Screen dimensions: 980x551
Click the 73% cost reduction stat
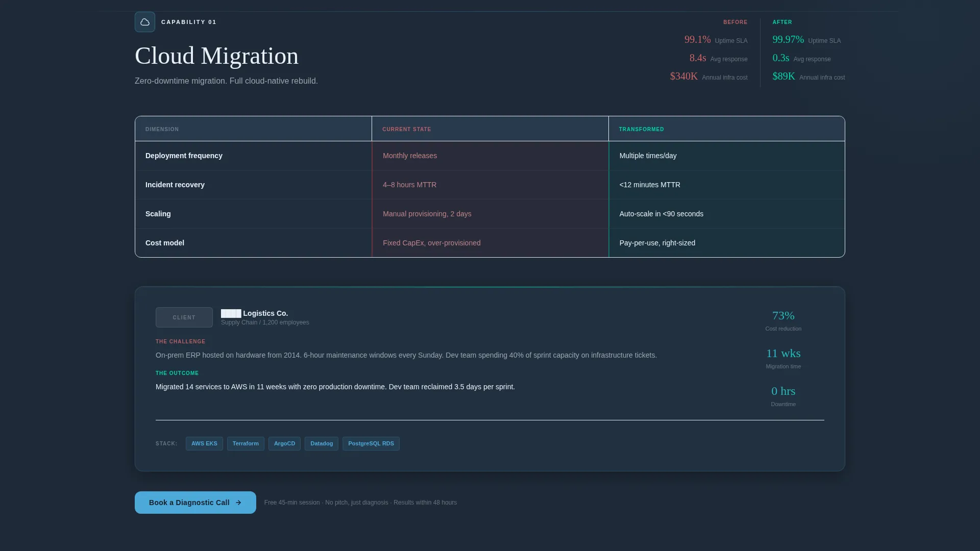pos(783,320)
